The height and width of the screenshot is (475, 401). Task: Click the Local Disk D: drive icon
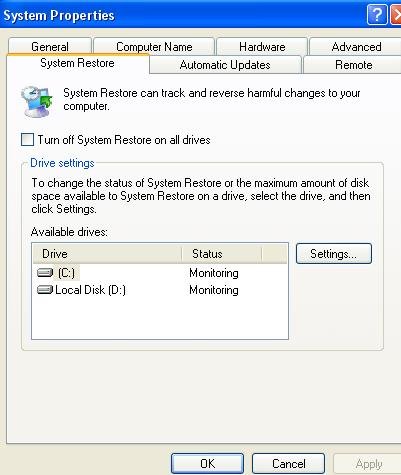(x=45, y=290)
